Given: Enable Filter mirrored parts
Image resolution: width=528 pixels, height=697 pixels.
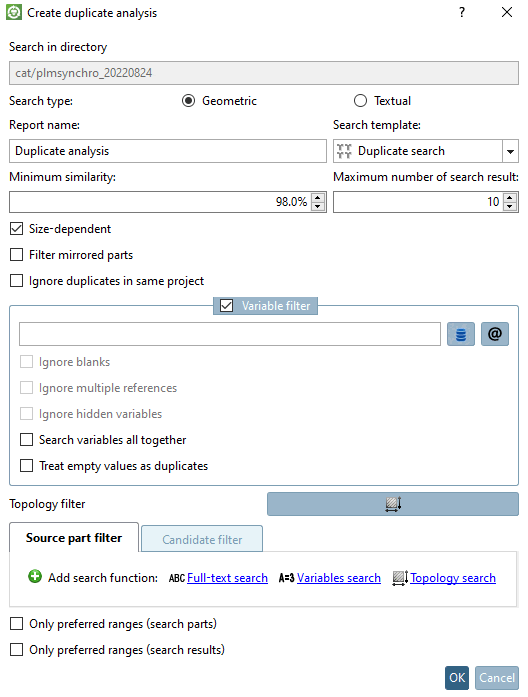Looking at the screenshot, I should click(16, 255).
